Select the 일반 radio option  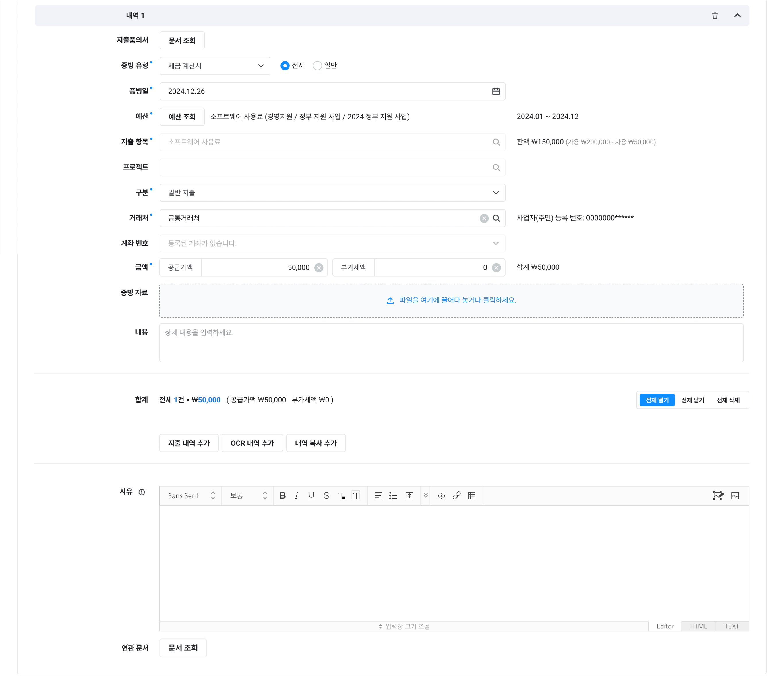click(317, 66)
